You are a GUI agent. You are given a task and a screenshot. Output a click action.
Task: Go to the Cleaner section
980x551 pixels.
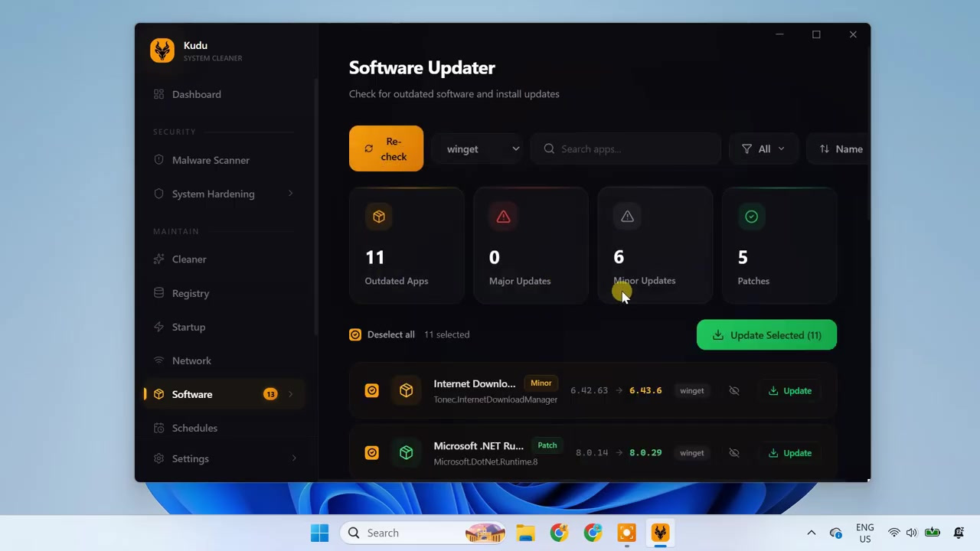coord(189,259)
